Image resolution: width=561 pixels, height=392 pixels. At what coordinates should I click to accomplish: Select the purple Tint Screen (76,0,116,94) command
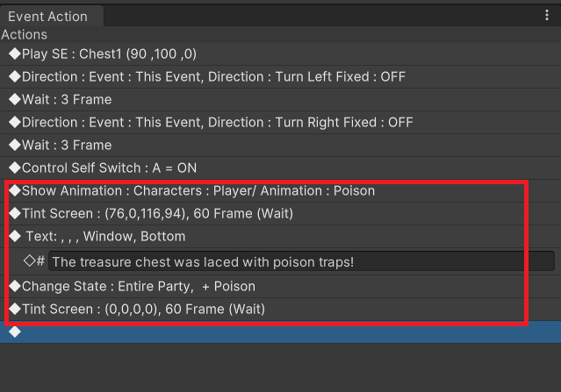157,214
